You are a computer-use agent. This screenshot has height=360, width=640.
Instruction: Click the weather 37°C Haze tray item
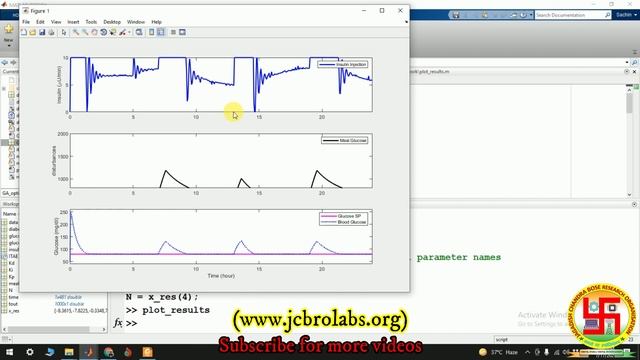point(498,352)
